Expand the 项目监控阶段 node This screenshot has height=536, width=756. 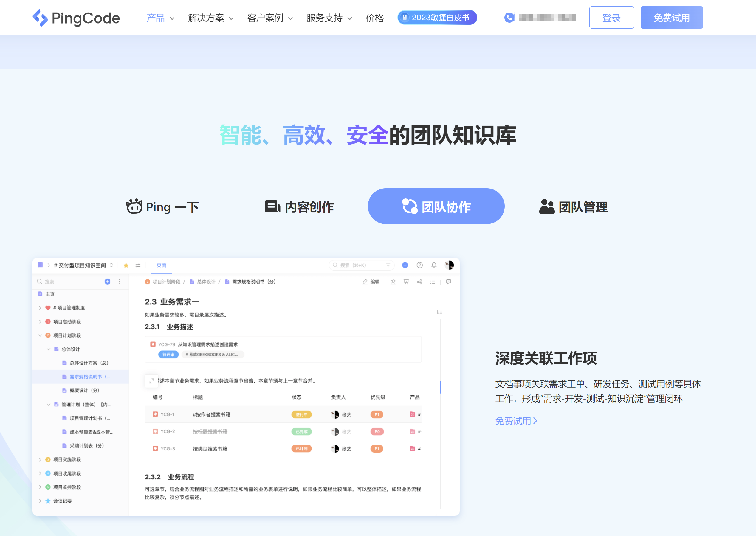tap(40, 487)
